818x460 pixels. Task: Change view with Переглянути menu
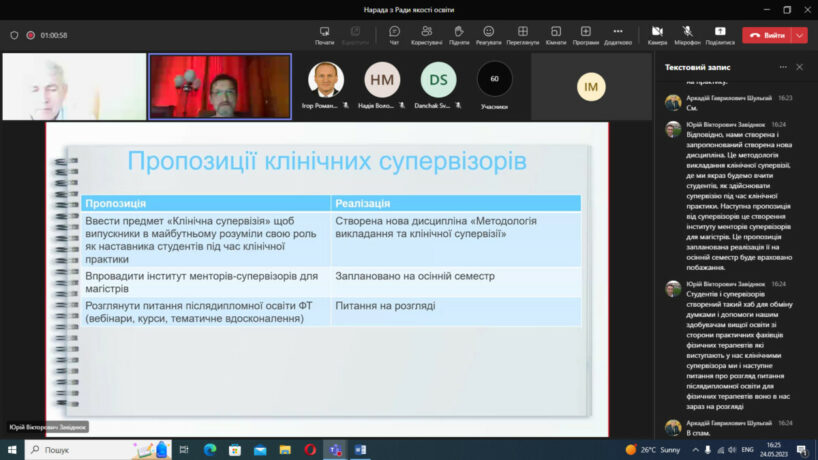click(522, 35)
